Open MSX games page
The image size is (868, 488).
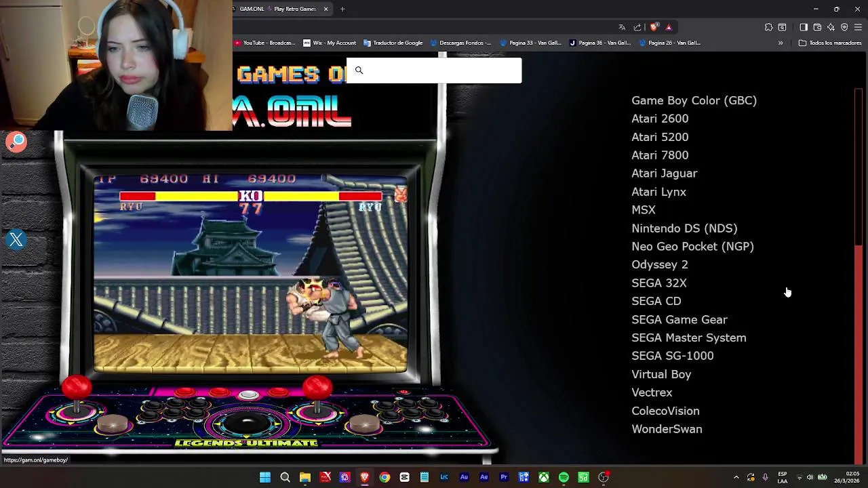tap(644, 210)
